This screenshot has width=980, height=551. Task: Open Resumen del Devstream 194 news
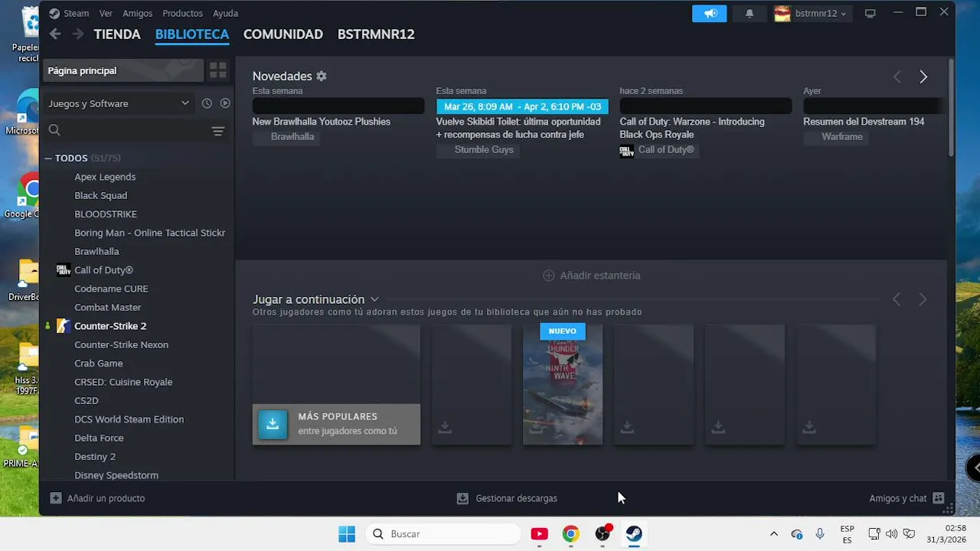[864, 122]
